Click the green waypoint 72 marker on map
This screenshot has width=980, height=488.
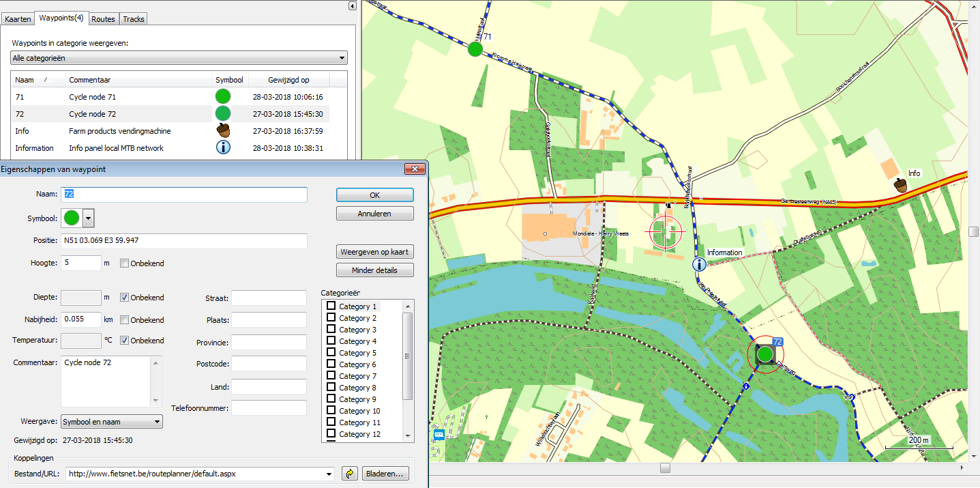pyautogui.click(x=764, y=354)
